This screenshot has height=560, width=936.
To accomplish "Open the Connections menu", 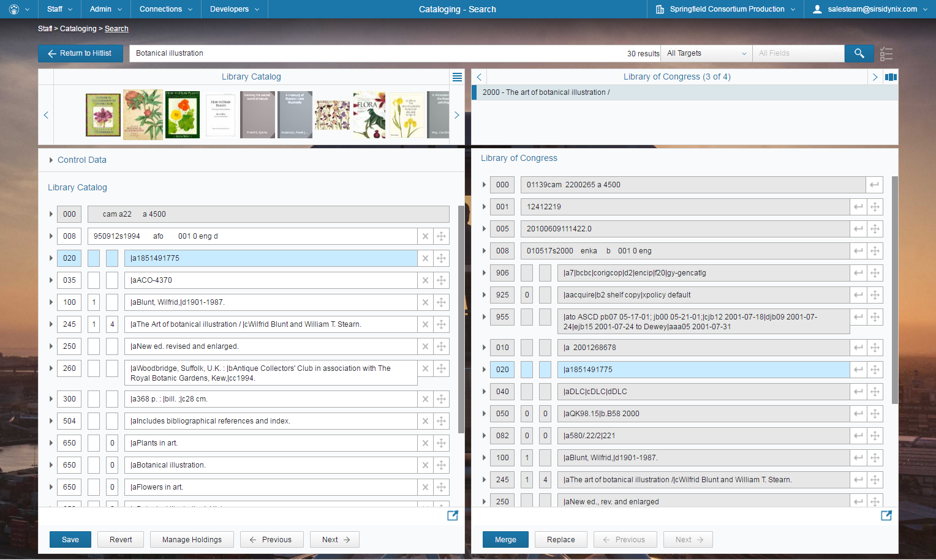I will (165, 9).
